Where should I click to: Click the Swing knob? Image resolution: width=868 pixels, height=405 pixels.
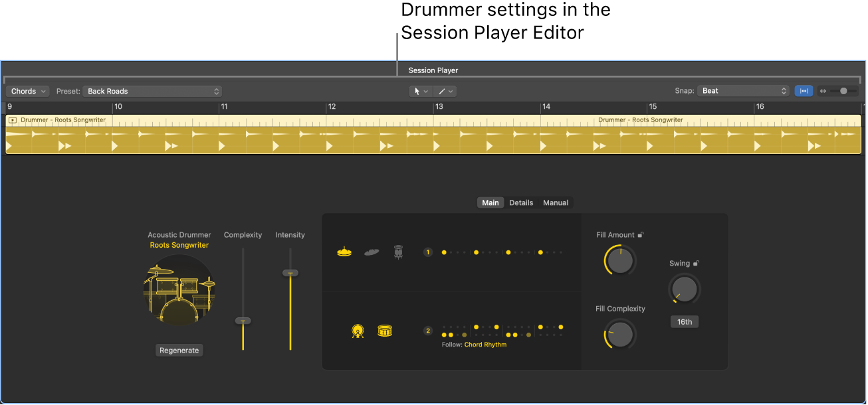[685, 288]
